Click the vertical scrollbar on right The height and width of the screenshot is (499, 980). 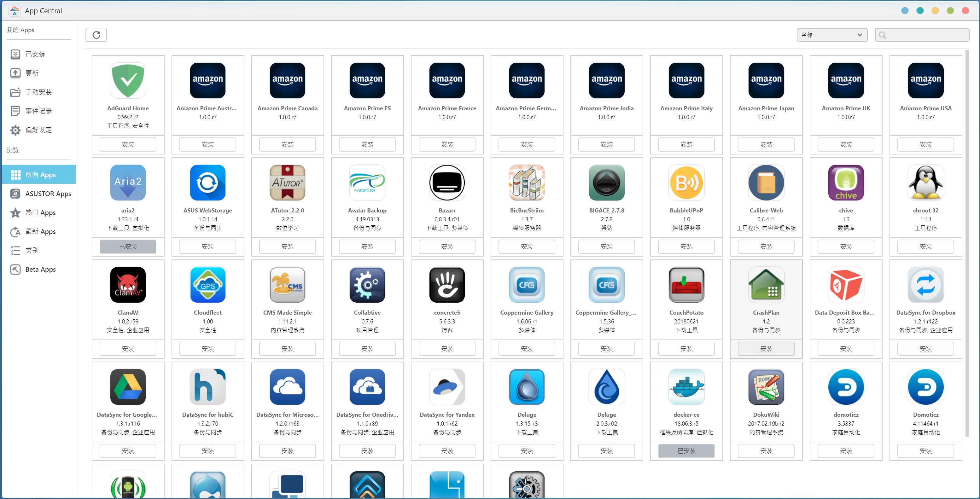967,243
